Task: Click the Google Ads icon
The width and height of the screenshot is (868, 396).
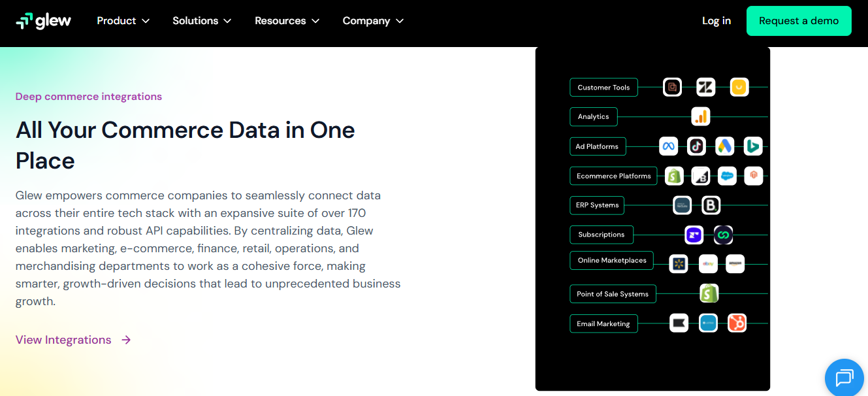Action: tap(725, 146)
